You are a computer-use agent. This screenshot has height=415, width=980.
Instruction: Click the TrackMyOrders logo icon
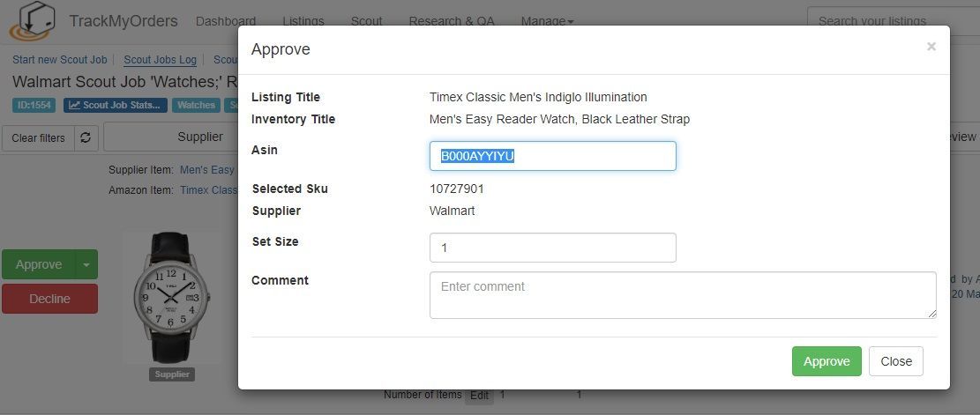click(x=32, y=20)
